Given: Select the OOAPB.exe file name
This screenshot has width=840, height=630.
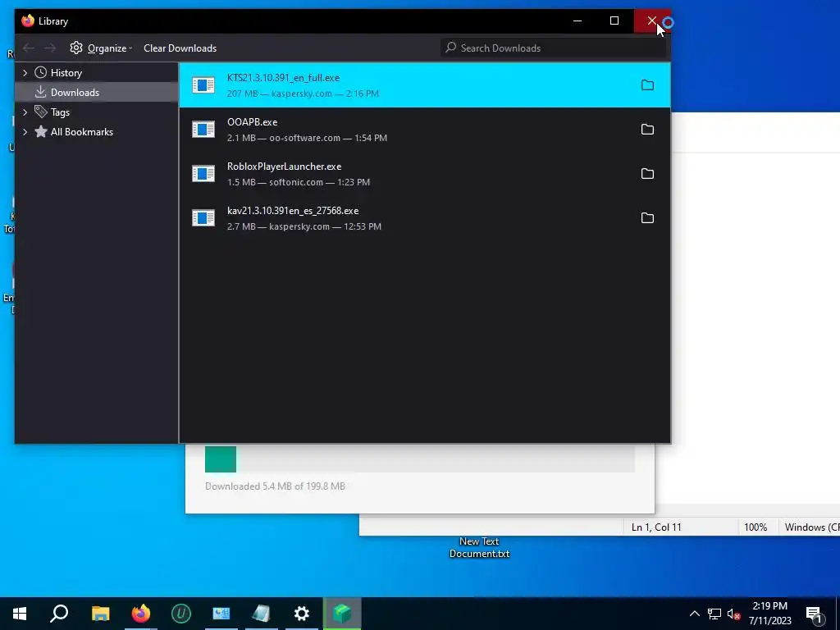Looking at the screenshot, I should 253,122.
